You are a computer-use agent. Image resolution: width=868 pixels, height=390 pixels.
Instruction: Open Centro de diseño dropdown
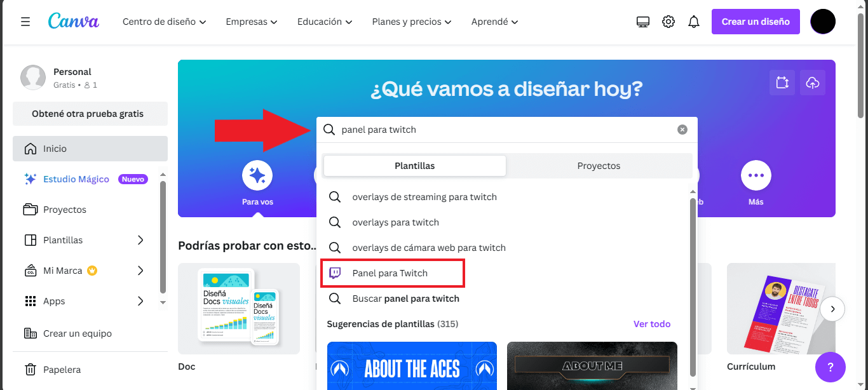click(165, 22)
